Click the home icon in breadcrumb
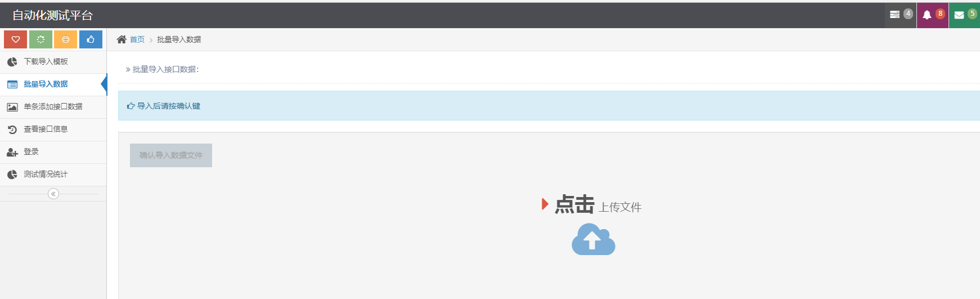 click(x=122, y=39)
